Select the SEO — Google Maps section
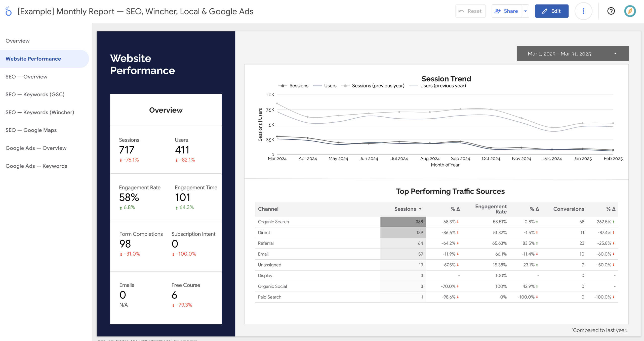Screen dimensions: 644x341 tap(31, 130)
